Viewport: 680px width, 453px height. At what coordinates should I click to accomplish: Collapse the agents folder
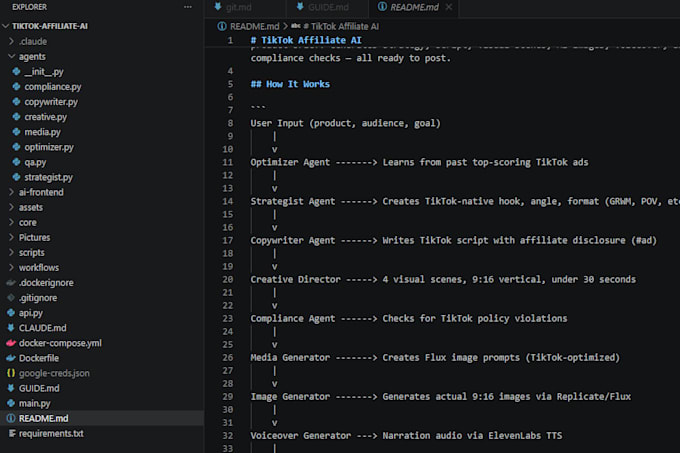coord(12,56)
